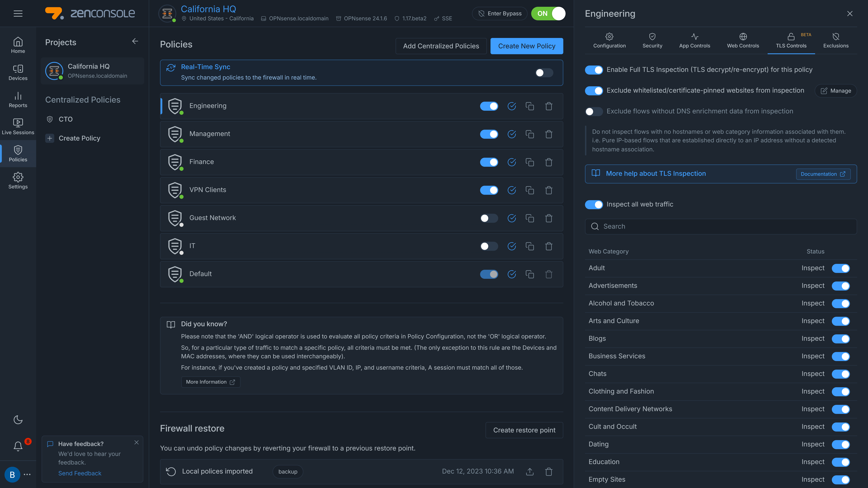Viewport: 868px width, 488px height.
Task: Open the Exclusions tab
Action: 836,40
